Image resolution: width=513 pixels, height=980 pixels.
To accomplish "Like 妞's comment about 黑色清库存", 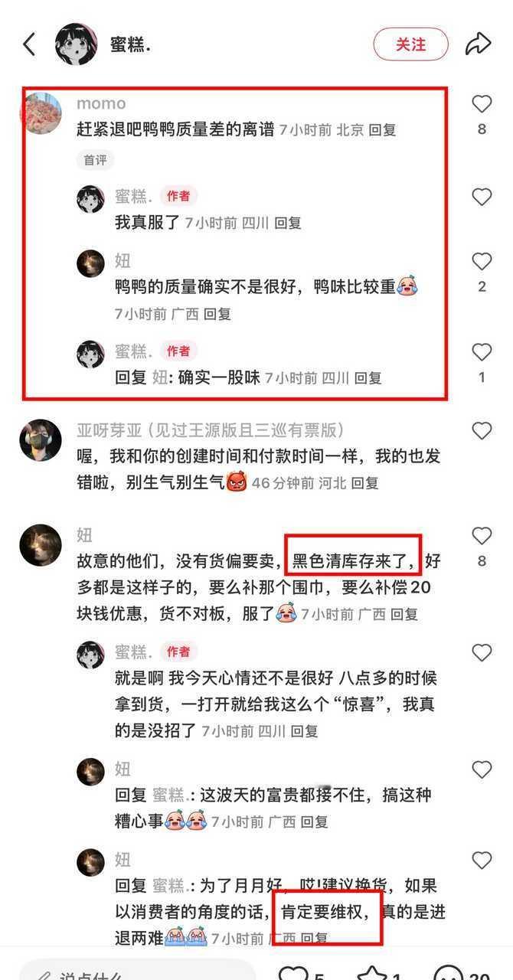I will pyautogui.click(x=482, y=535).
